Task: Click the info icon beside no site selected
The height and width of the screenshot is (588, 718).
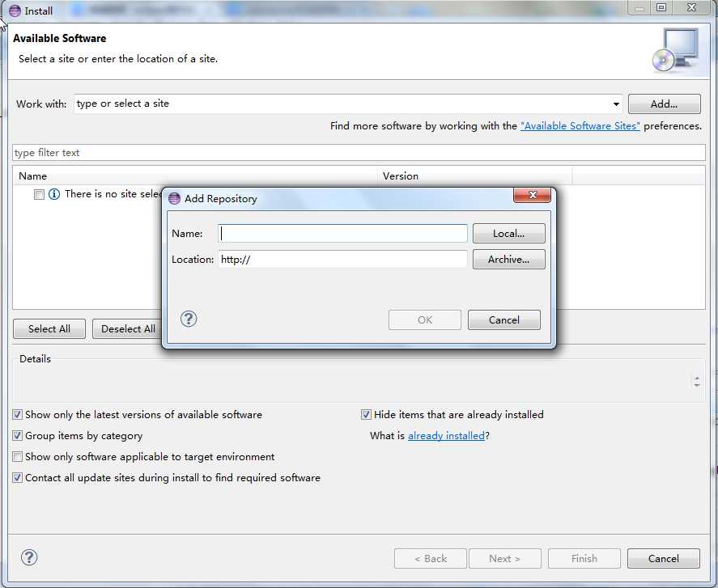Action: pyautogui.click(x=54, y=194)
